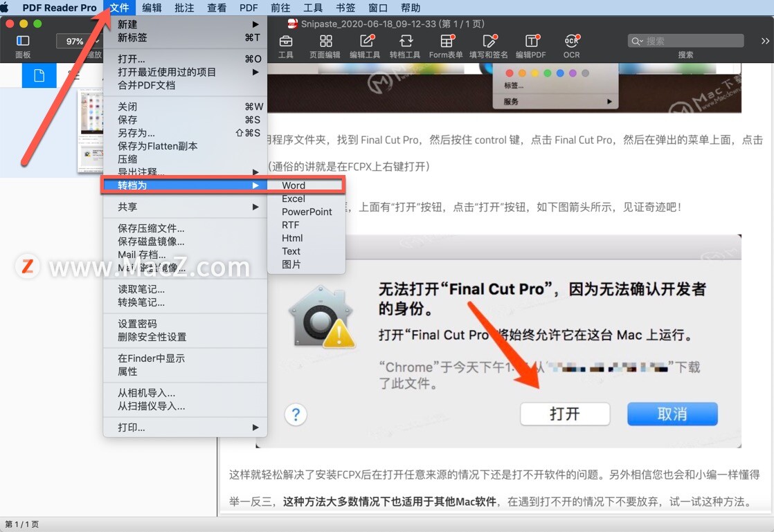774x532 pixels.
Task: Open 属性 from the file menu
Action: tap(185, 372)
